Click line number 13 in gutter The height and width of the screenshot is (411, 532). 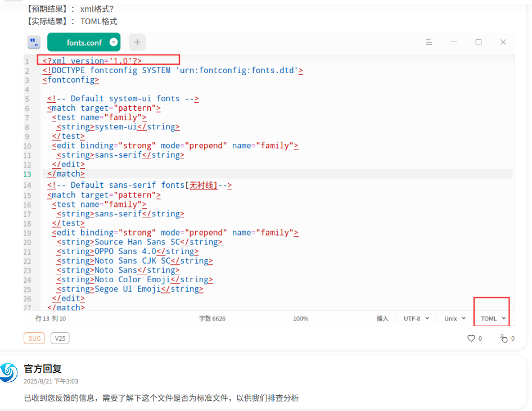click(27, 174)
